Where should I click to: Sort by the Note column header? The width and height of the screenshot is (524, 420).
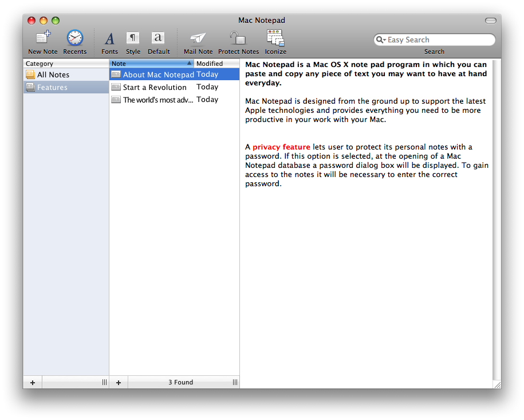[151, 64]
